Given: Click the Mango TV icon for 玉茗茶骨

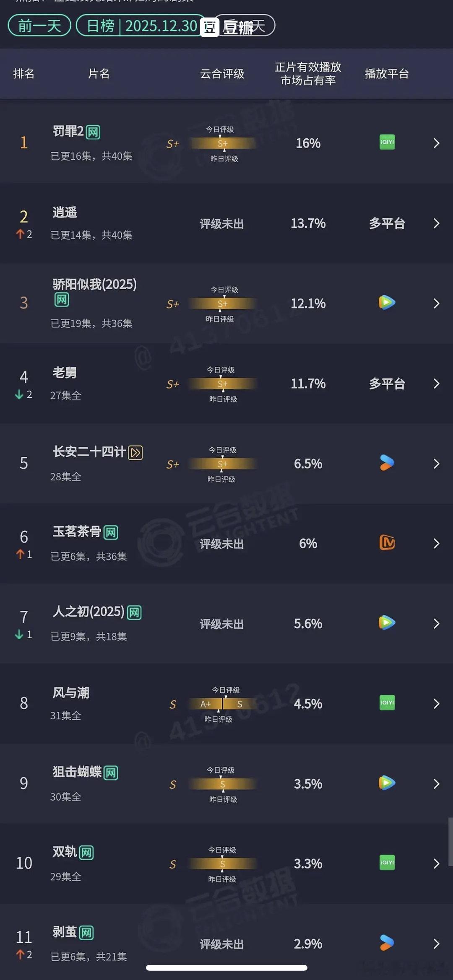Looking at the screenshot, I should [386, 543].
